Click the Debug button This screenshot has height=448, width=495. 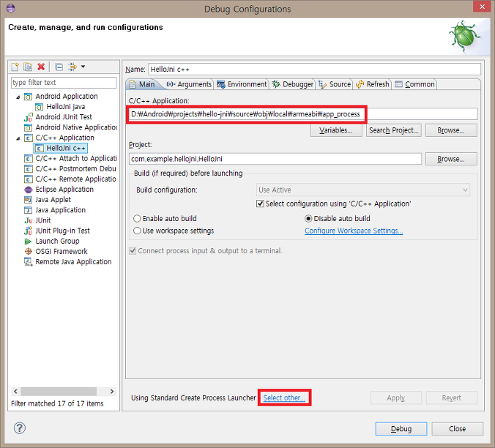click(401, 429)
